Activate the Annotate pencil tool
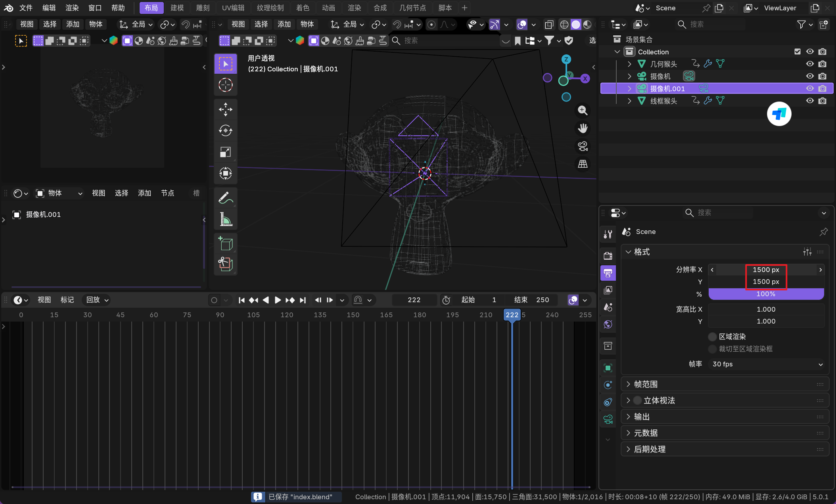The image size is (836, 504). click(x=225, y=197)
